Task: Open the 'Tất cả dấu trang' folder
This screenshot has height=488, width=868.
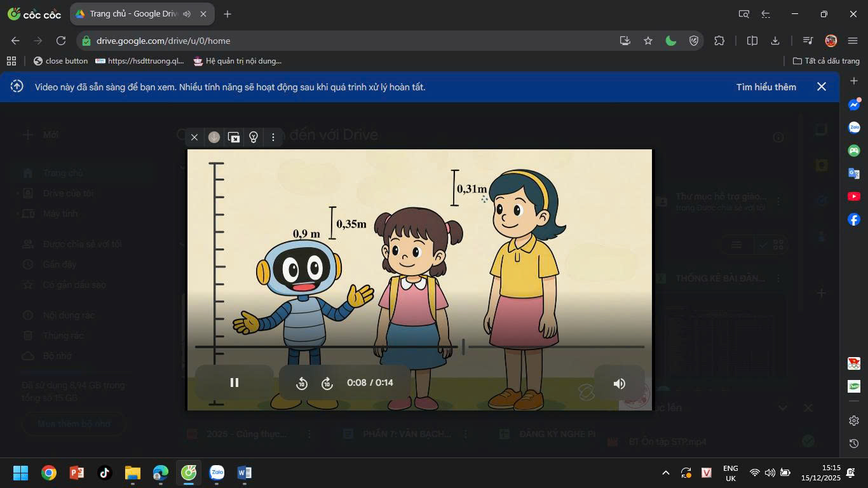Action: pos(826,61)
